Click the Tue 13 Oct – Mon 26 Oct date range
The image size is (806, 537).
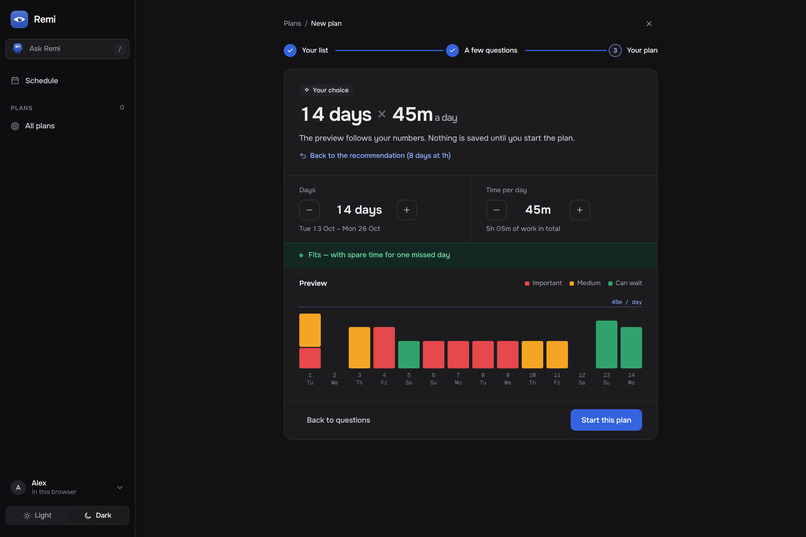(x=340, y=229)
